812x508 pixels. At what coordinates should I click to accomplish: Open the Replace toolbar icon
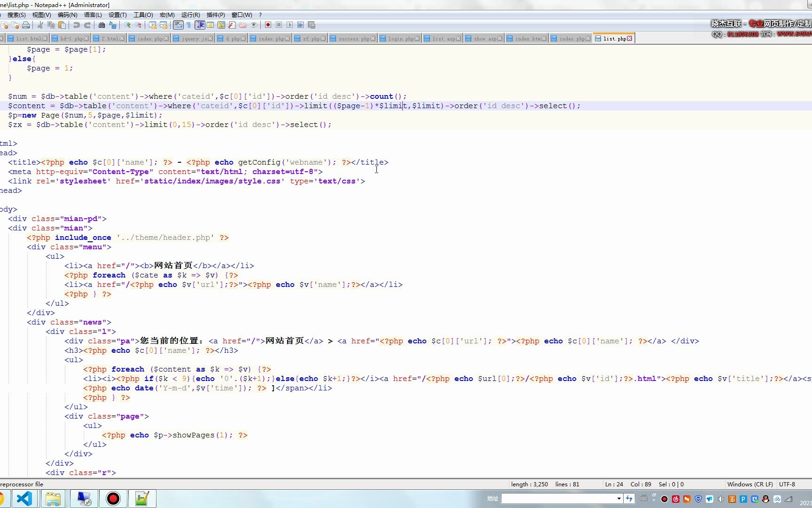click(113, 25)
